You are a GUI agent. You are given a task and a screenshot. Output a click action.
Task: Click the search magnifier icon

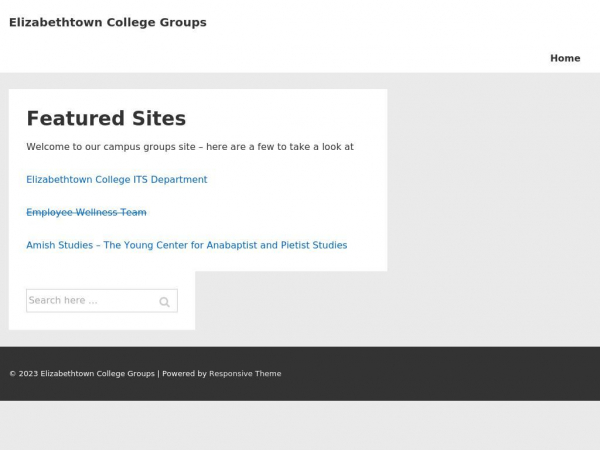pyautogui.click(x=165, y=302)
